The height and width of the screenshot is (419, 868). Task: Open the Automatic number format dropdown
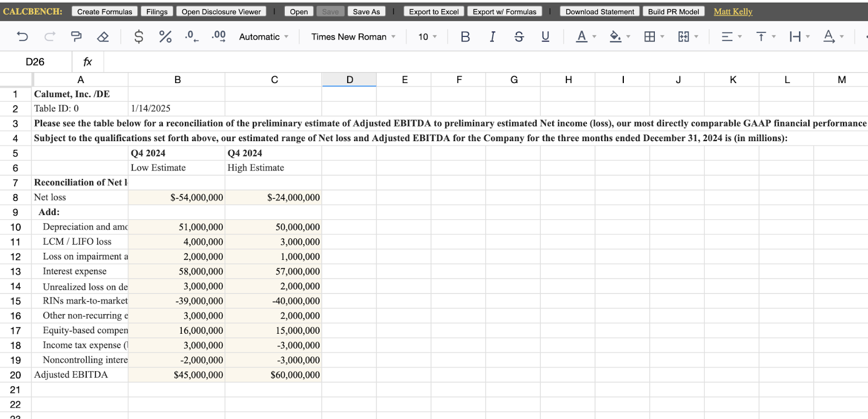pos(264,36)
